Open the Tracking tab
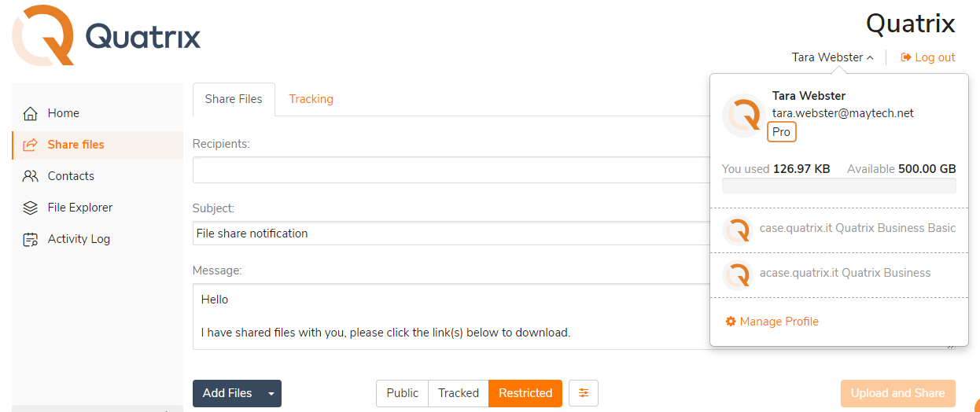The width and height of the screenshot is (980, 412). [311, 99]
